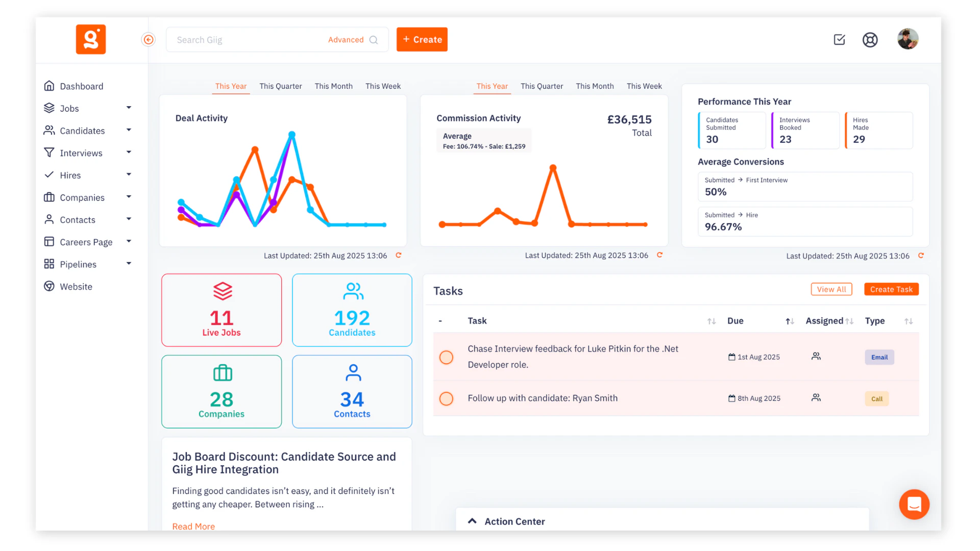The image size is (980, 551).
Task: Expand the Candidates sidebar menu arrow
Action: [129, 130]
